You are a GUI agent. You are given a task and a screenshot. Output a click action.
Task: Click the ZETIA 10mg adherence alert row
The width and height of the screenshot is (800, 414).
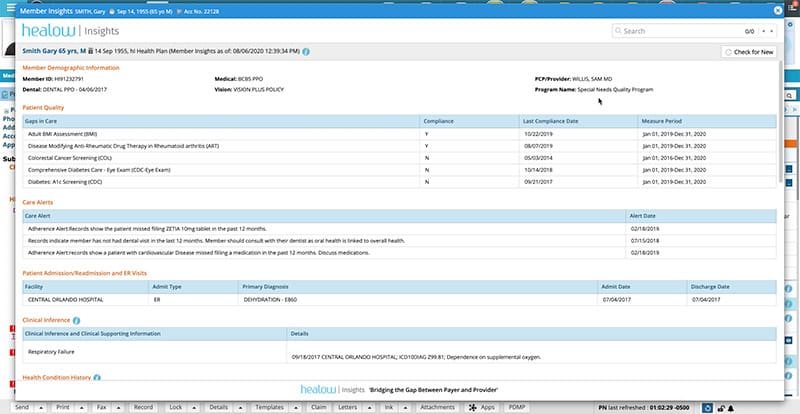399,229
